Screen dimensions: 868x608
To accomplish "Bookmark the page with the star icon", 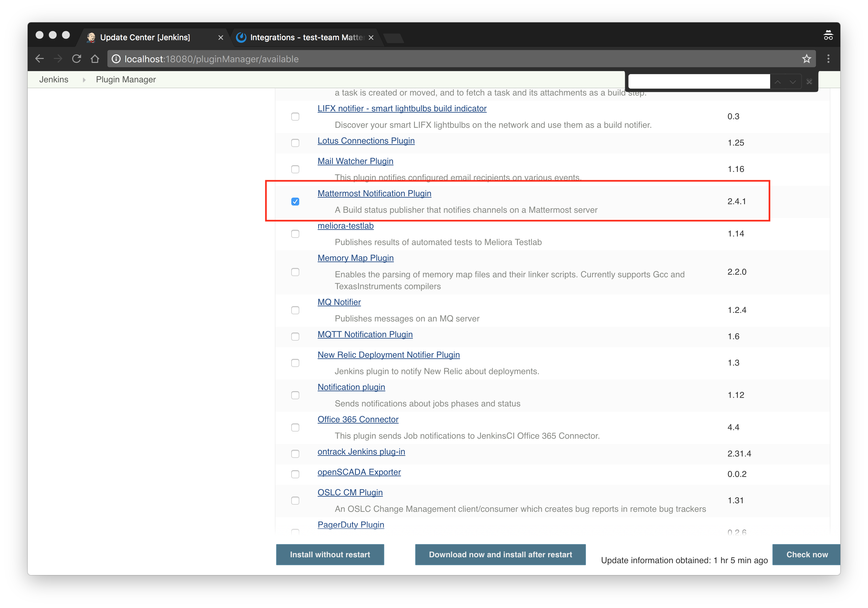I will [x=807, y=59].
